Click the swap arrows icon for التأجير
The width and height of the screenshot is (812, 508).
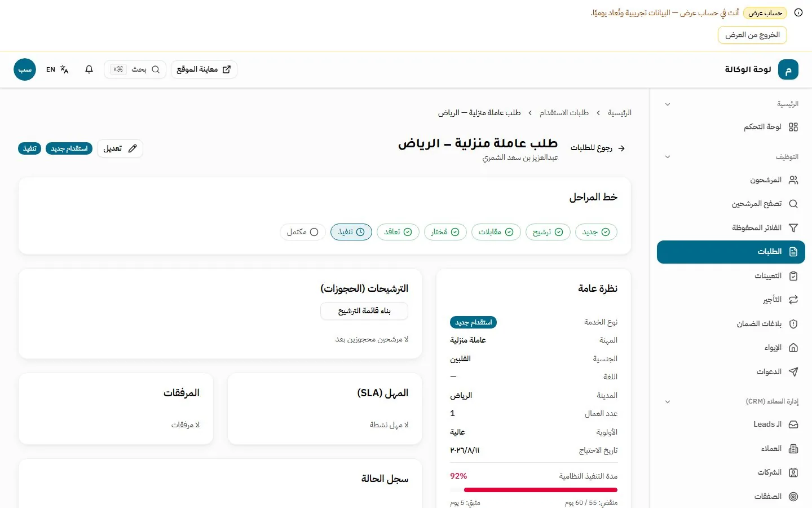click(x=793, y=300)
